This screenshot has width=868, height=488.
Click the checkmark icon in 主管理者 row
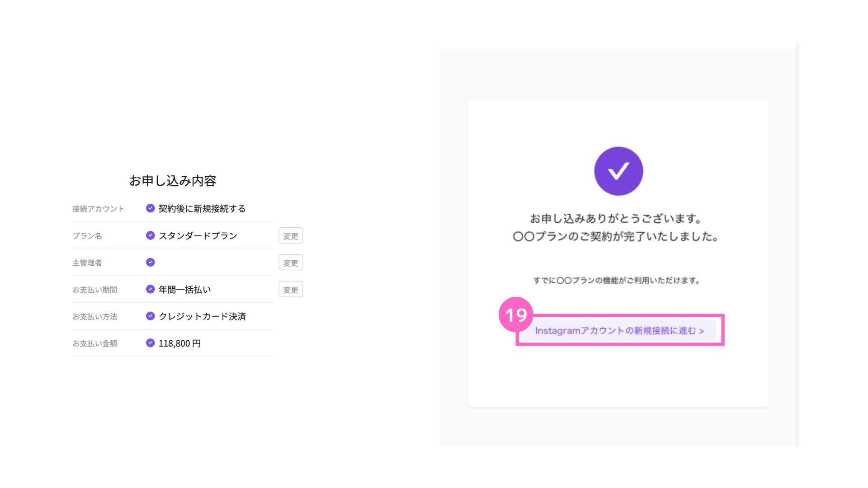tap(151, 263)
